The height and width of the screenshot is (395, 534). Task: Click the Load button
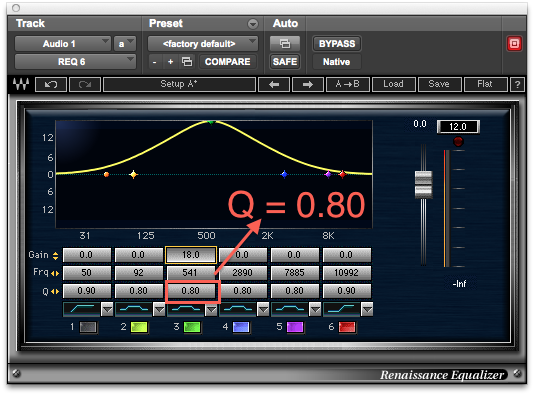click(x=393, y=84)
